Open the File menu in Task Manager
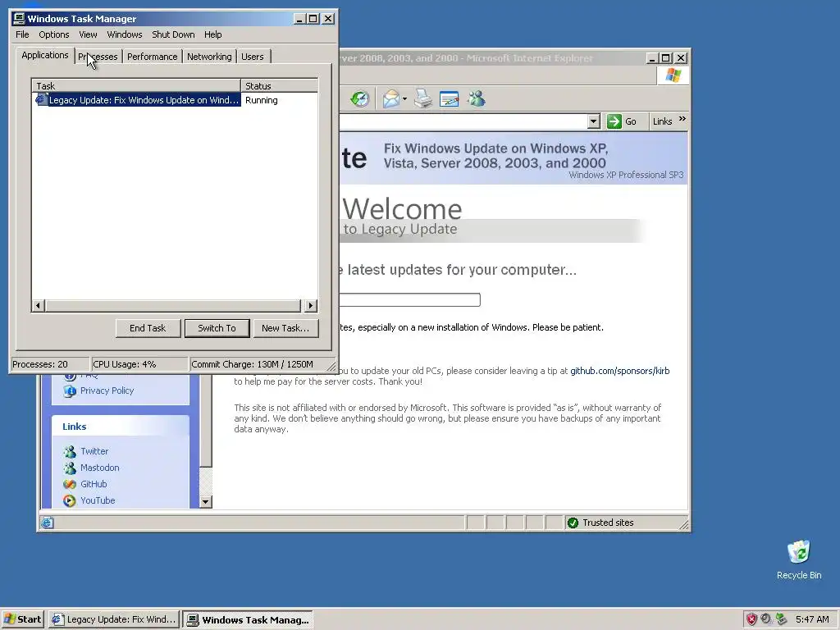The image size is (840, 630). [22, 34]
